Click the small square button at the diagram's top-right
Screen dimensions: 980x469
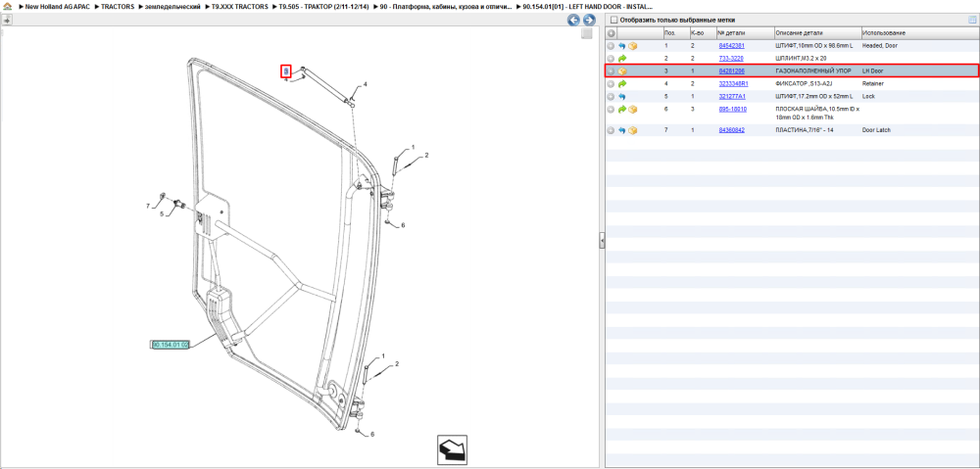click(587, 33)
